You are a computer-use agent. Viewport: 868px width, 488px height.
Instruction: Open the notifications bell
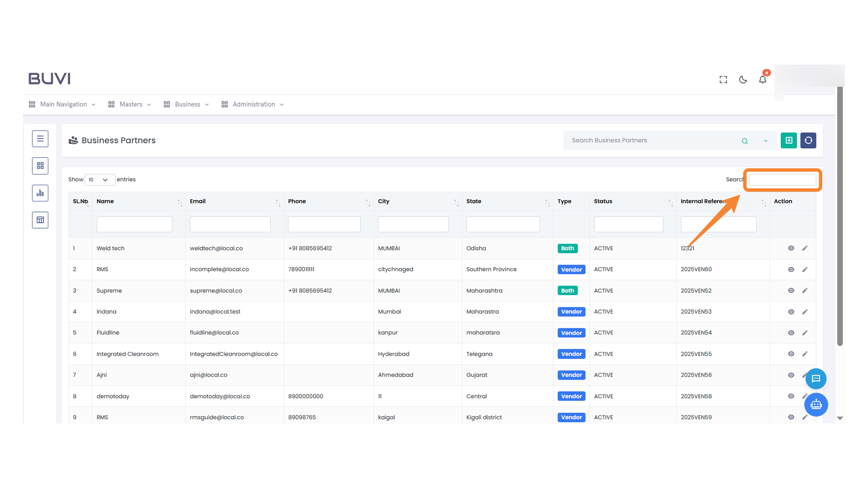pyautogui.click(x=763, y=80)
